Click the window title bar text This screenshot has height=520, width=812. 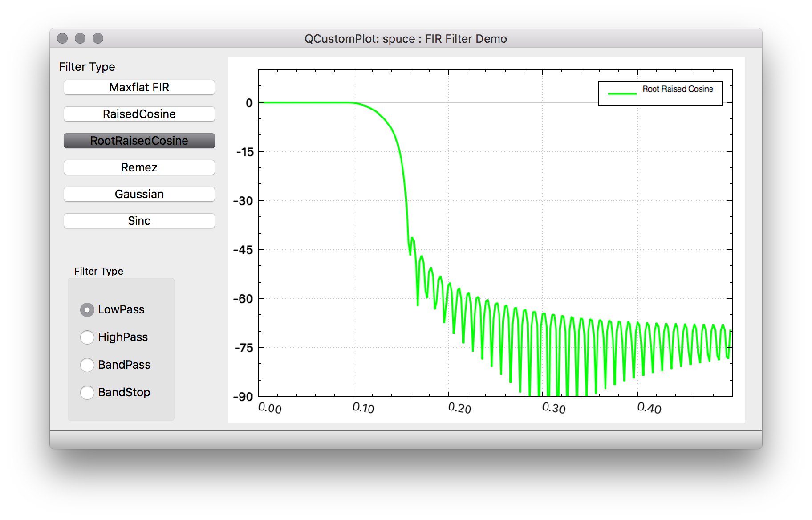(406, 39)
